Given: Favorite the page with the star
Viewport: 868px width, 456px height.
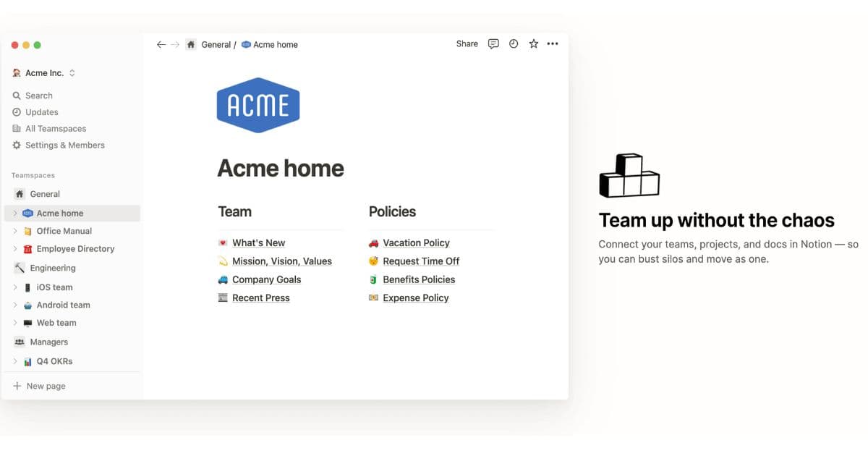Looking at the screenshot, I should (x=533, y=44).
